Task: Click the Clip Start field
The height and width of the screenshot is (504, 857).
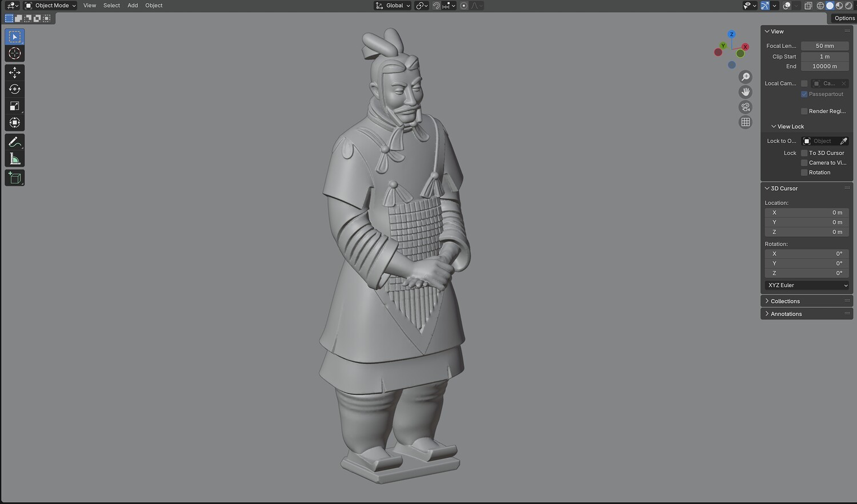Action: [824, 57]
